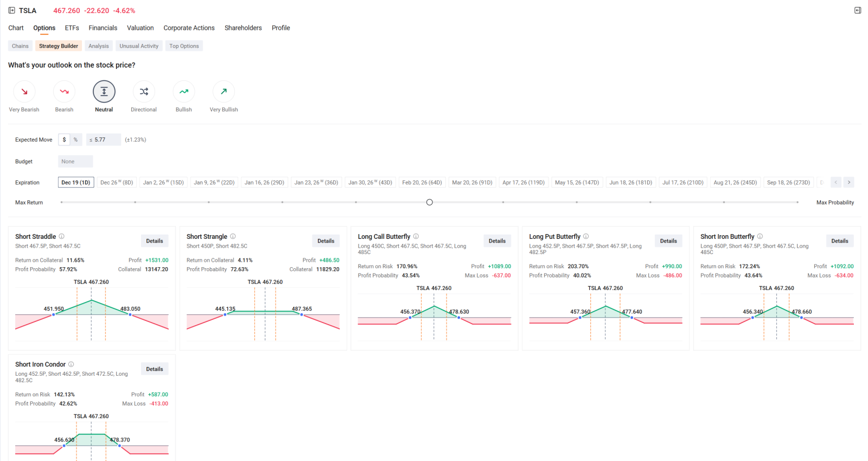Image resolution: width=868 pixels, height=461 pixels.
Task: Select Jan 2, 26 (15D) expiration
Action: click(x=163, y=182)
